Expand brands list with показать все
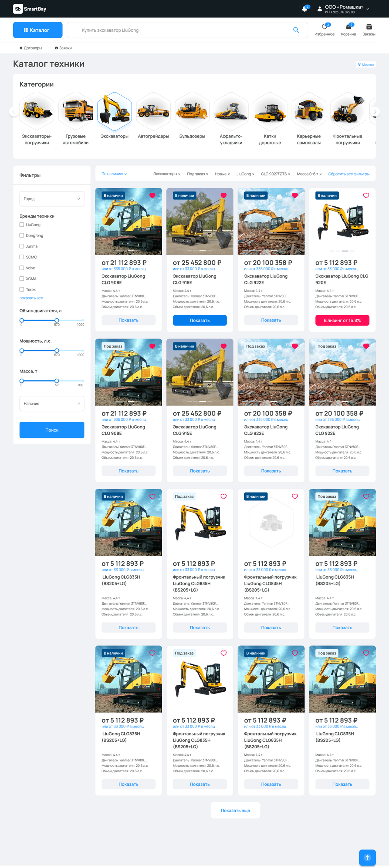Viewport: 389px width, 868px height. click(x=31, y=298)
